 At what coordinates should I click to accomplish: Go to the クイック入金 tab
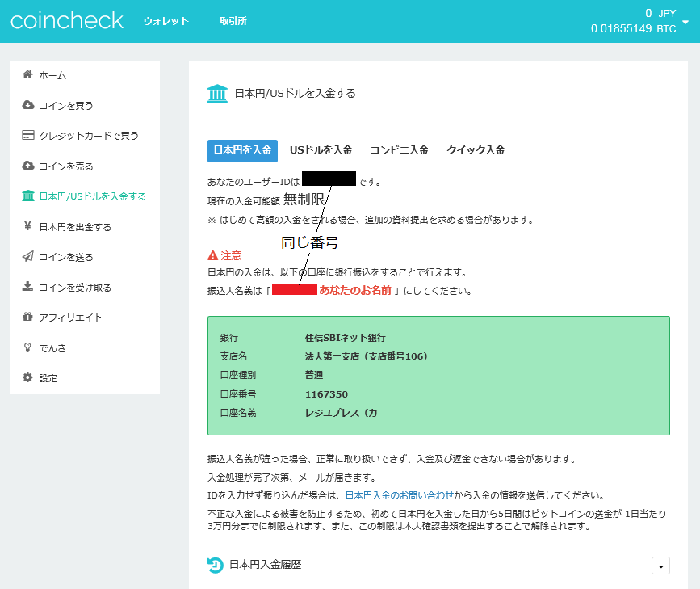(476, 150)
